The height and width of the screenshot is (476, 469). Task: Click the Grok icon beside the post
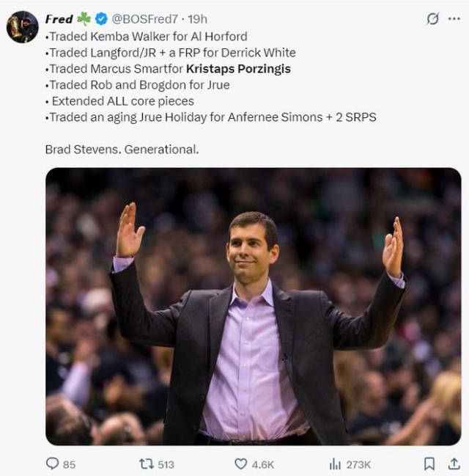(x=432, y=19)
